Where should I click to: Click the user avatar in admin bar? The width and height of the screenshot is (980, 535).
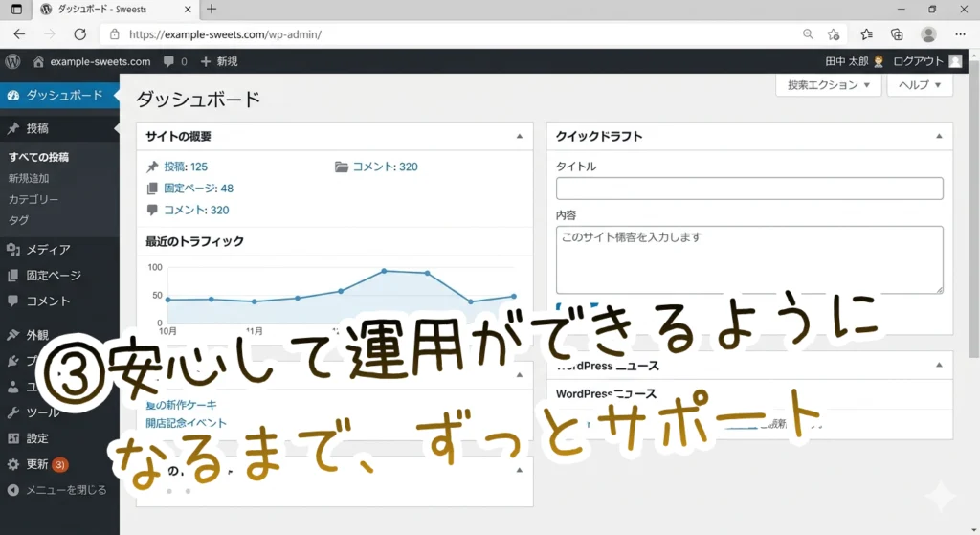point(955,61)
